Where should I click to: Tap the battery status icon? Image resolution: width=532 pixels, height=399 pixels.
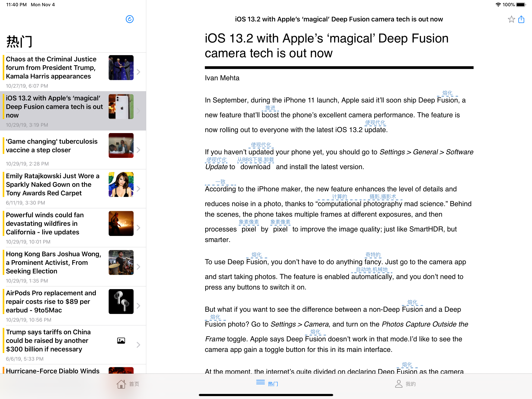(x=521, y=4)
